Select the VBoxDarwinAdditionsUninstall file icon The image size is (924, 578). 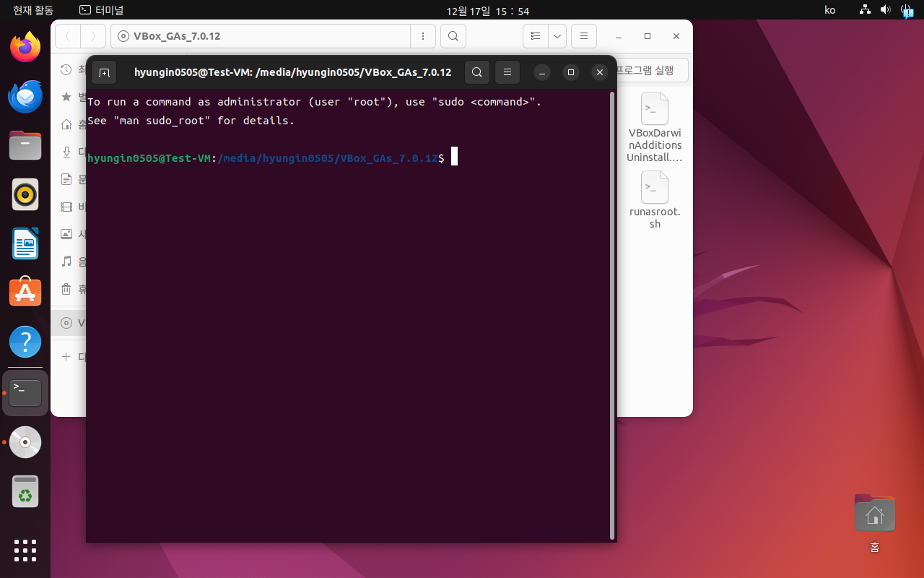coord(655,109)
